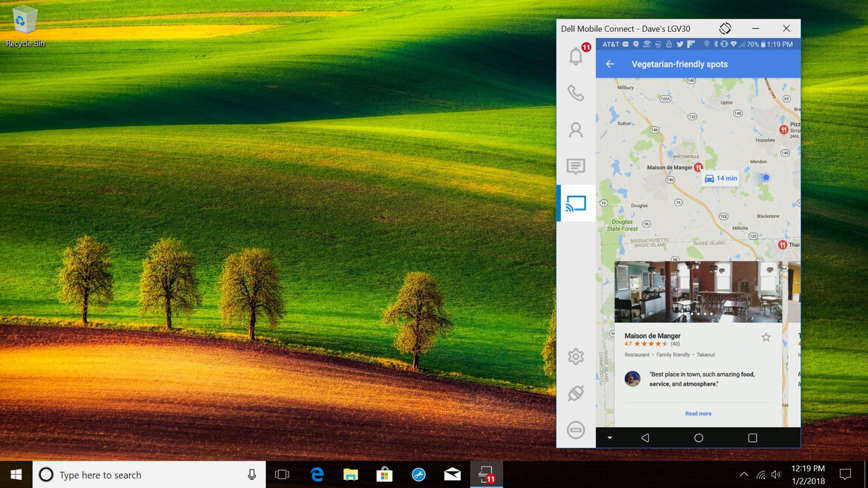This screenshot has width=868, height=488.
Task: Click the Best place in town review text
Action: pyautogui.click(x=702, y=379)
